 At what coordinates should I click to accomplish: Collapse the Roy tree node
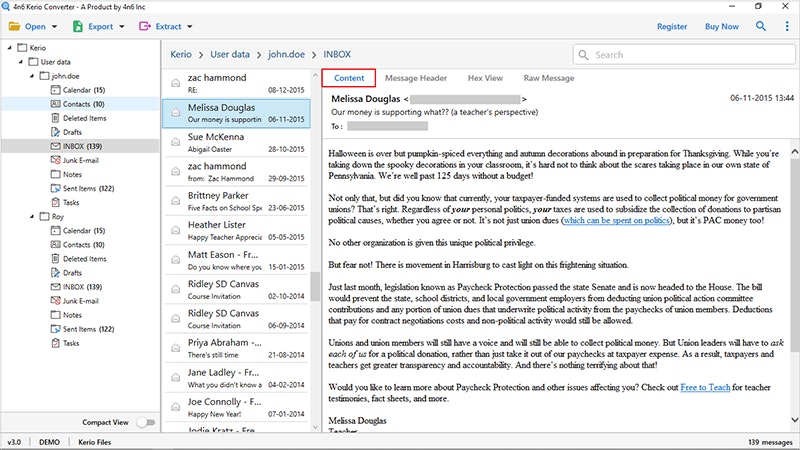tap(32, 216)
